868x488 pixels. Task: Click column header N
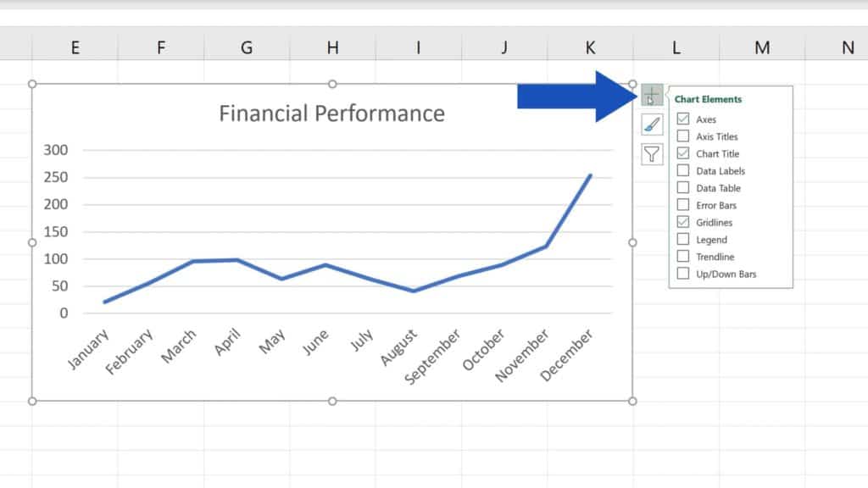click(x=846, y=48)
